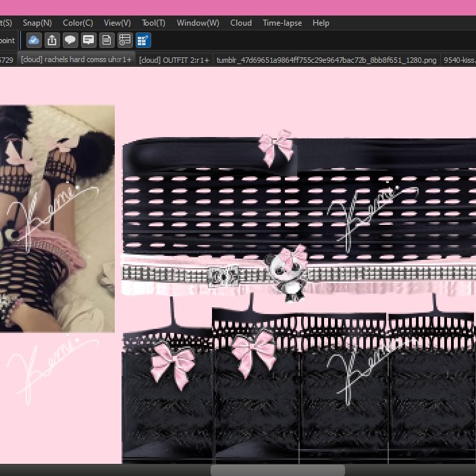
Task: Click the share/export upload icon
Action: click(52, 40)
